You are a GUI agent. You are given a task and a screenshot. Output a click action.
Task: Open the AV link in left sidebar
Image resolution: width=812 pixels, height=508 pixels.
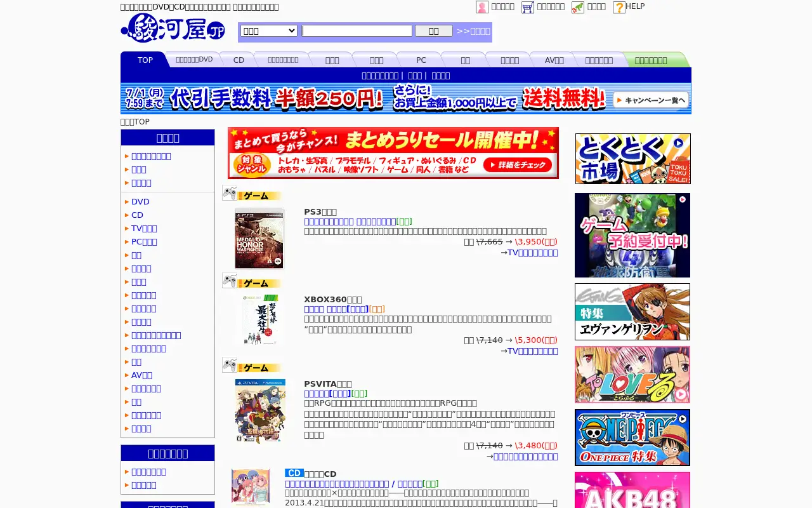pyautogui.click(x=141, y=375)
